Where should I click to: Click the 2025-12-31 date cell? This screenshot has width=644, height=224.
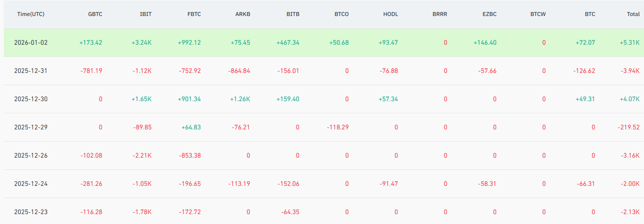tap(31, 71)
